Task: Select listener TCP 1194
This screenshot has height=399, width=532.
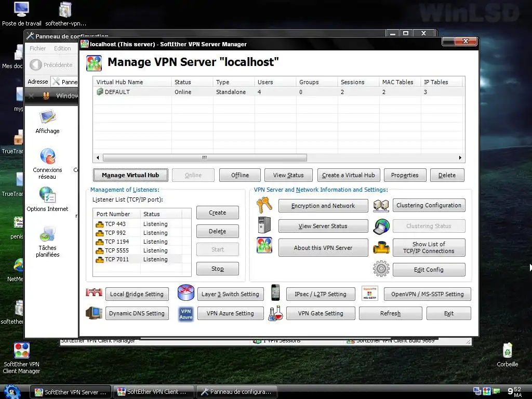Action: click(x=138, y=242)
